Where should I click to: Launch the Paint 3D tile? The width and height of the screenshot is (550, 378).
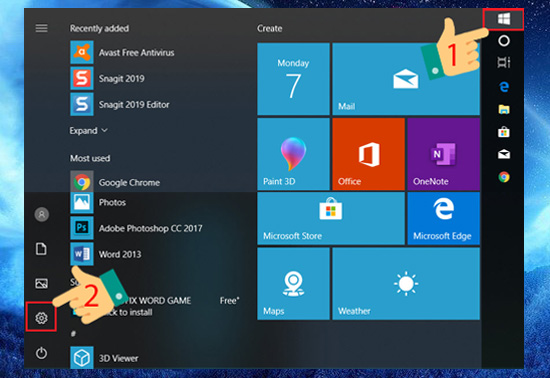click(x=293, y=154)
